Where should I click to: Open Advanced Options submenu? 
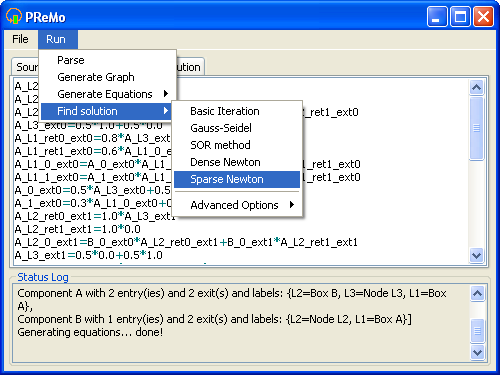[x=237, y=205]
